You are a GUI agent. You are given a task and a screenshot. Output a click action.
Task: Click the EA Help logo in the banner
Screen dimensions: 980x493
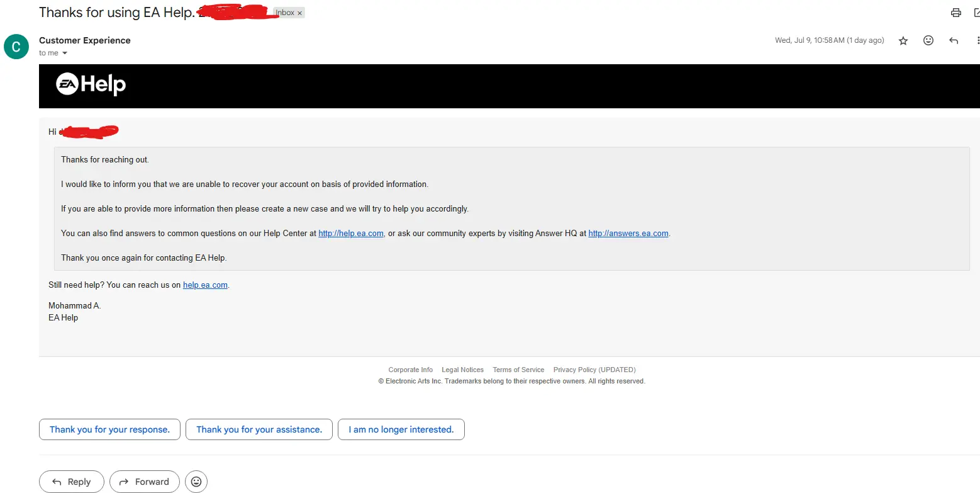(91, 84)
